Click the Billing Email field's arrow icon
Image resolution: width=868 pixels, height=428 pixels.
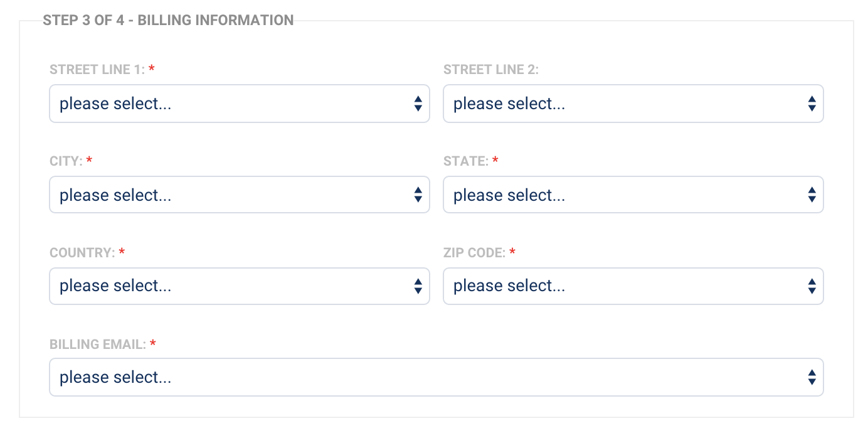[812, 377]
